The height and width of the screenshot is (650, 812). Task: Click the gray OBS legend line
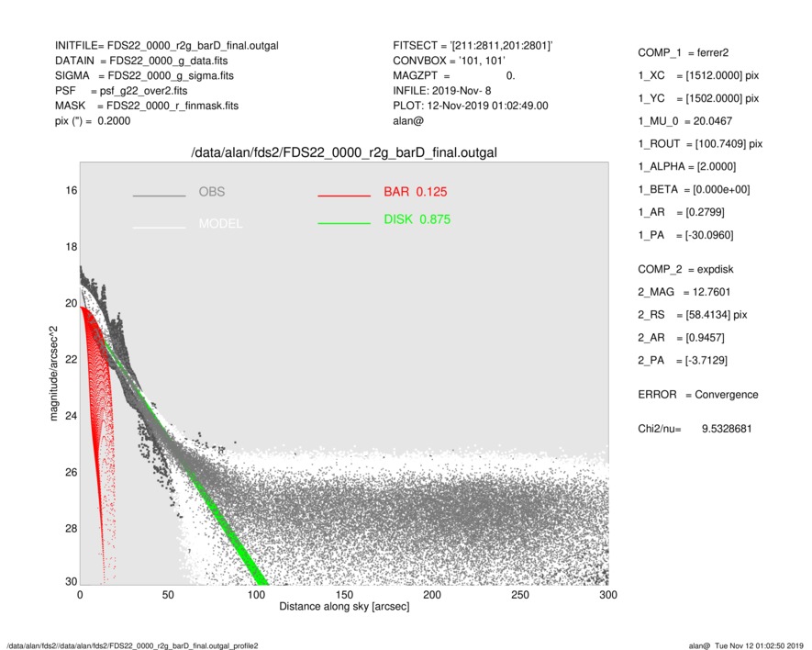[x=159, y=196]
